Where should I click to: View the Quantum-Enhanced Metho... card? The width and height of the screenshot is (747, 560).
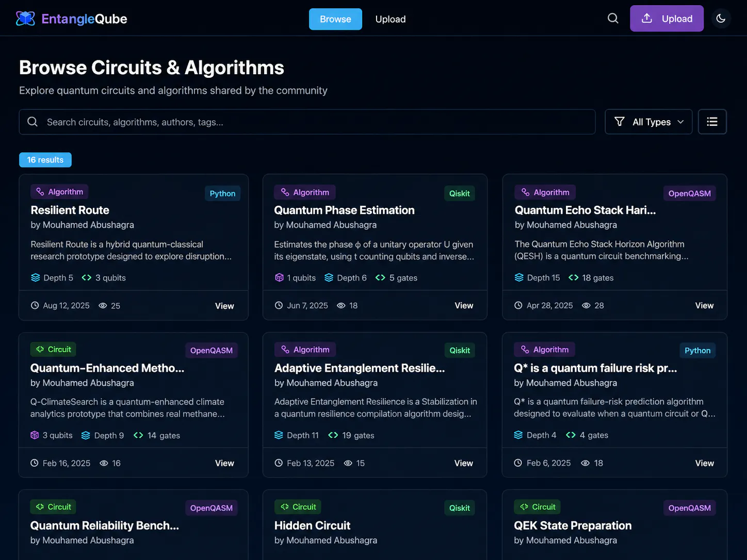(x=224, y=463)
